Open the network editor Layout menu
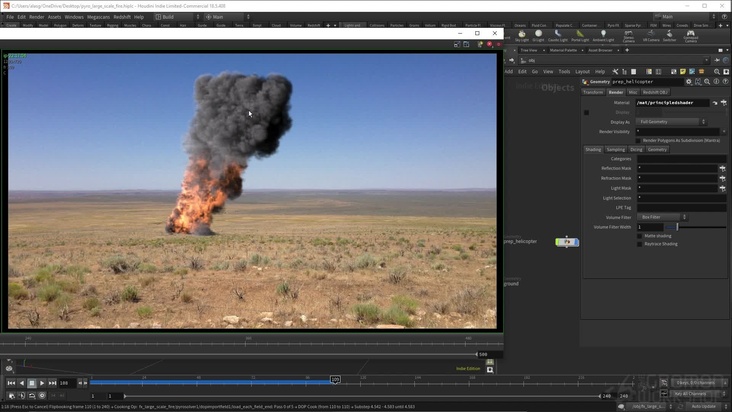Viewport: 732px width, 412px height. [582, 72]
